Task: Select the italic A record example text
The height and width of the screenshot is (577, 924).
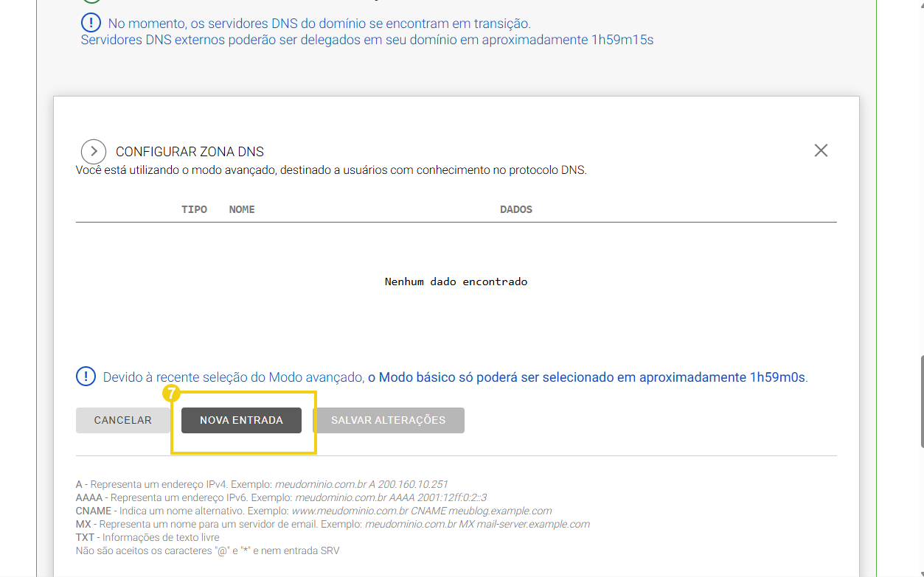Action: (x=361, y=484)
